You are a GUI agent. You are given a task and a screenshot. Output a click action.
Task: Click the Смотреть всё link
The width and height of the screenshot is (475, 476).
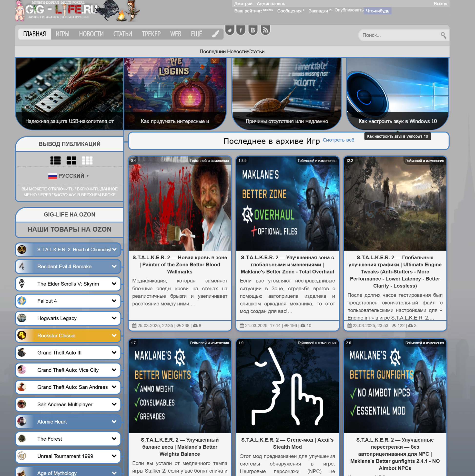pyautogui.click(x=338, y=140)
